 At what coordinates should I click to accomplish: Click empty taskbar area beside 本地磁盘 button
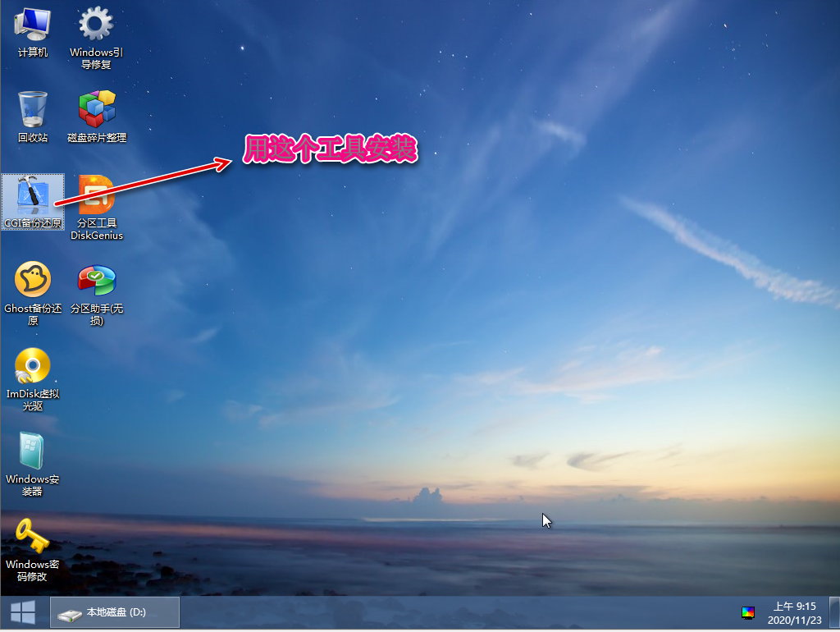[451, 612]
